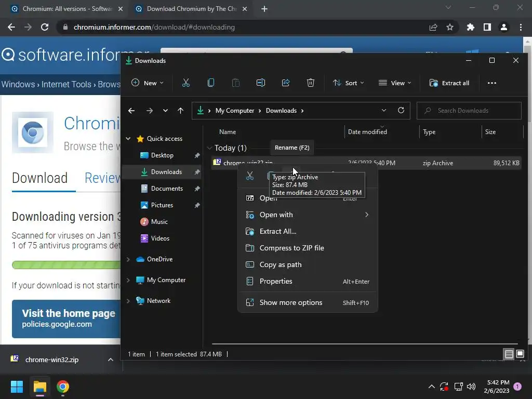The width and height of the screenshot is (532, 399).
Task: Click Chrome address bar URL
Action: click(x=154, y=27)
